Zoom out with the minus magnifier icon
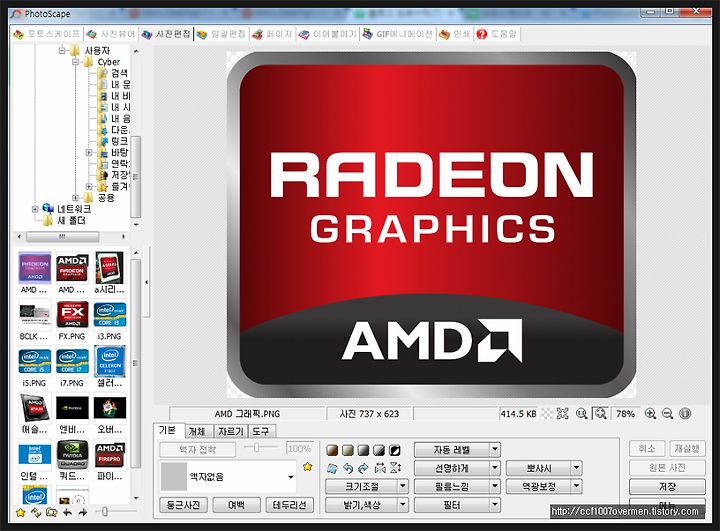Image resolution: width=720 pixels, height=531 pixels. (667, 413)
